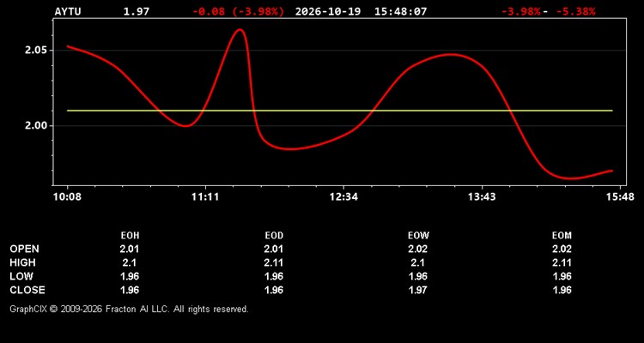644x343 pixels.
Task: Click the 12:34 time axis label
Action: point(343,197)
